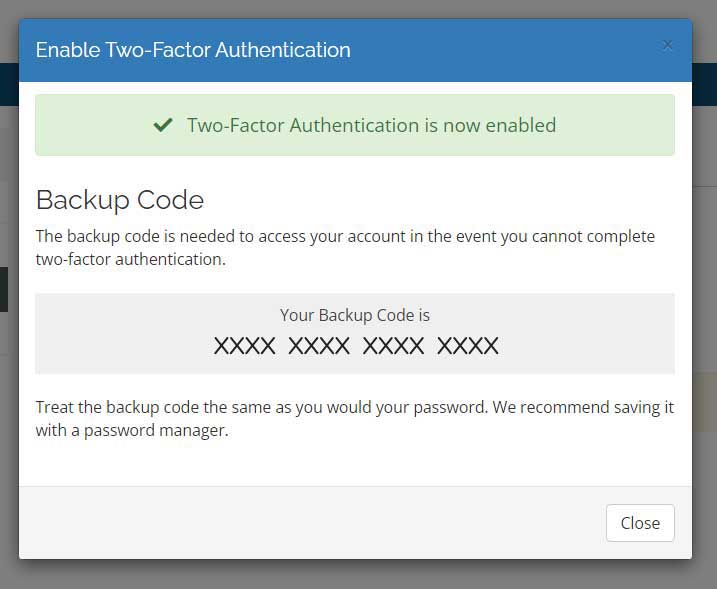Click the paragraph explaining when backup code is needed
Viewport: 717px width, 589px height.
tap(345, 247)
